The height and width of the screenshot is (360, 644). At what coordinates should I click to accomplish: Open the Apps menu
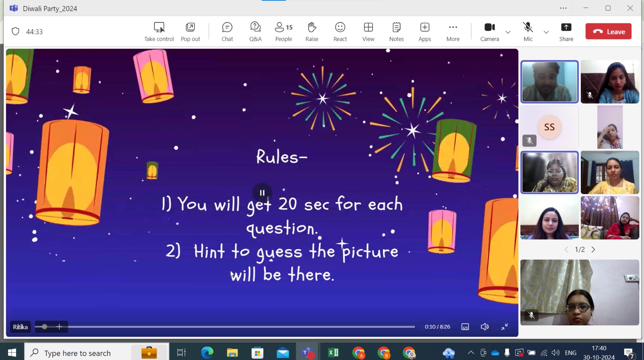point(425,32)
